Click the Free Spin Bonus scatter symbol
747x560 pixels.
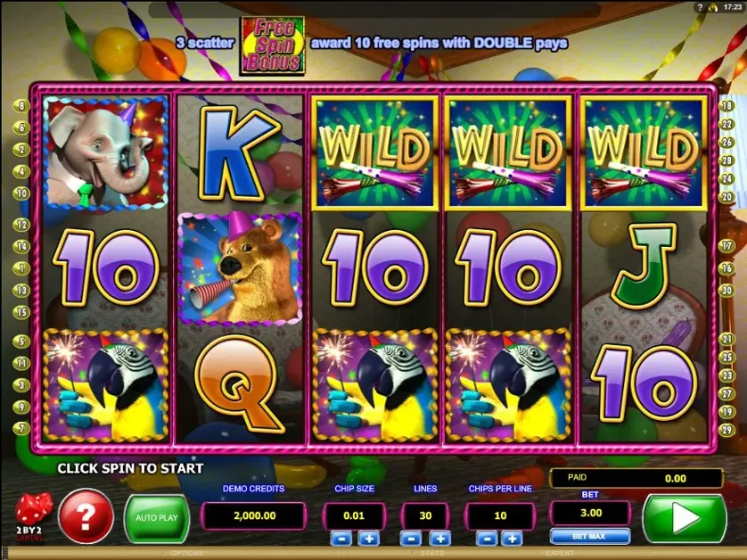[273, 45]
